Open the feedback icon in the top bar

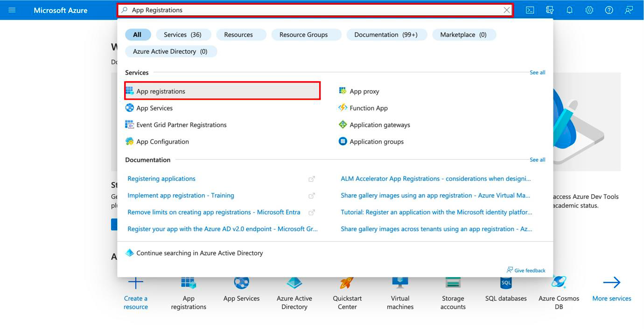click(629, 10)
